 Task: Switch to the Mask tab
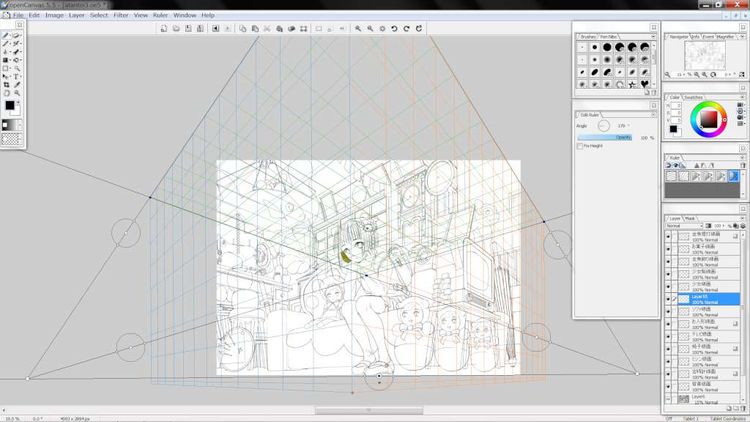point(690,219)
